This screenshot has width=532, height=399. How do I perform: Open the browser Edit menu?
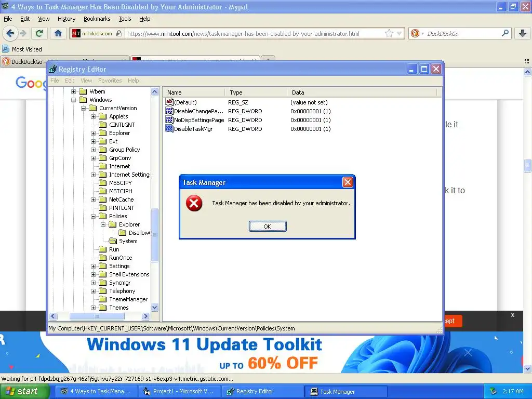click(x=25, y=19)
